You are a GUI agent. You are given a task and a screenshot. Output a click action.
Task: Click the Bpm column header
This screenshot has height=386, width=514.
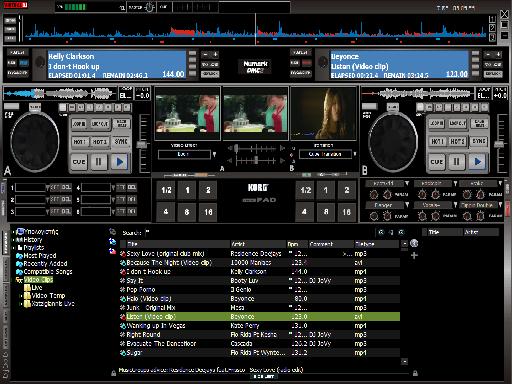coord(297,244)
